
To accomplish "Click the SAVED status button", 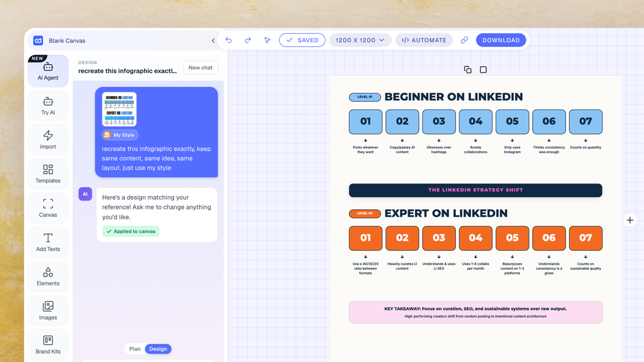I will point(303,40).
